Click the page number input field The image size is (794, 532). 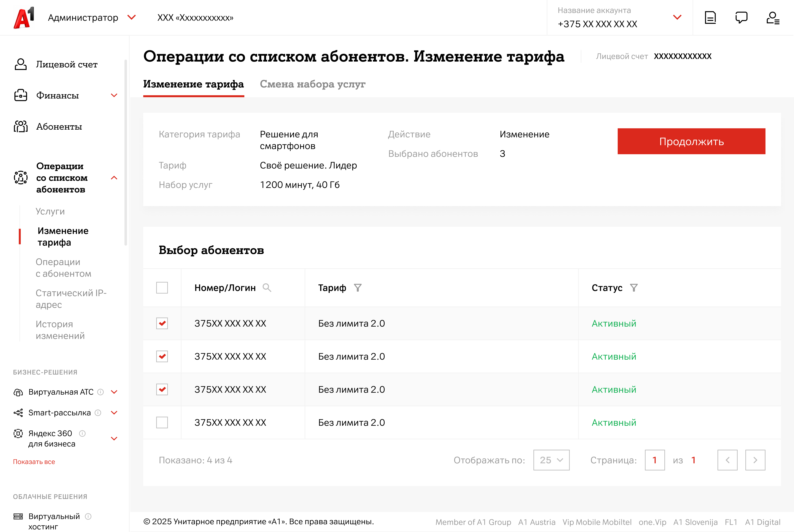tap(655, 460)
